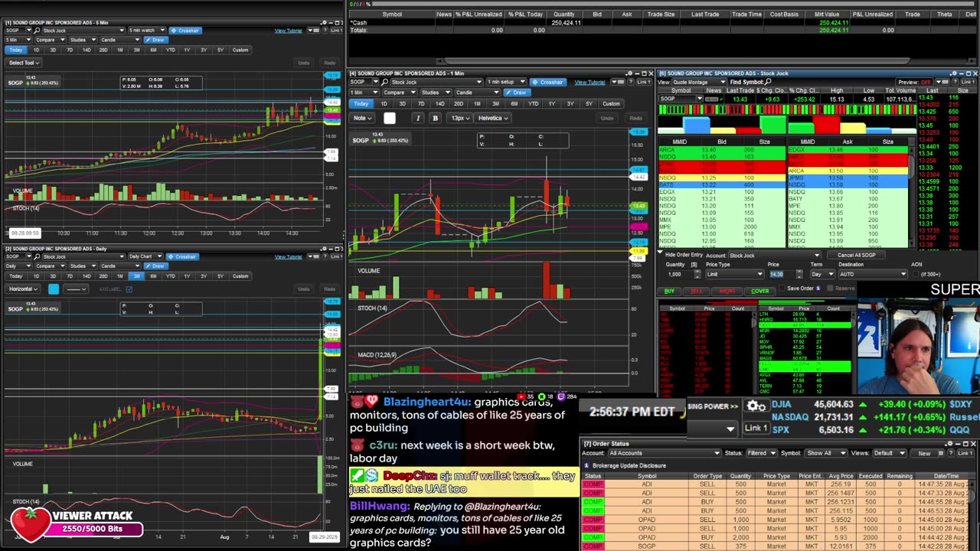Screen dimensions: 980x551
Task: Check the AON checkbox in order entry
Action: click(915, 274)
